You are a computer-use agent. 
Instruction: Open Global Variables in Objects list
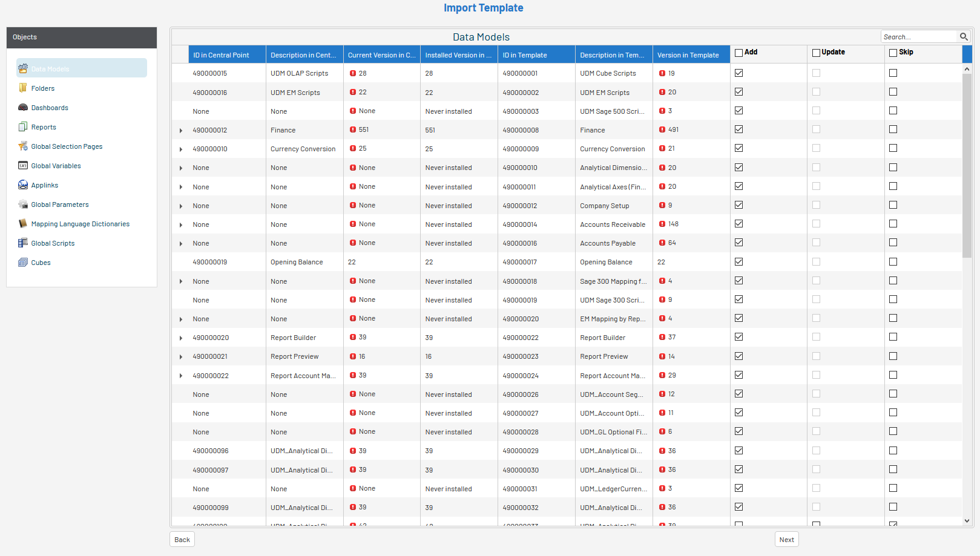(56, 166)
